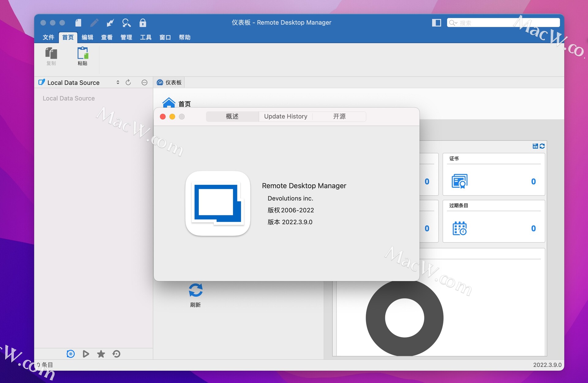
Task: Click the 过期条目 calendar icon
Action: click(x=460, y=228)
